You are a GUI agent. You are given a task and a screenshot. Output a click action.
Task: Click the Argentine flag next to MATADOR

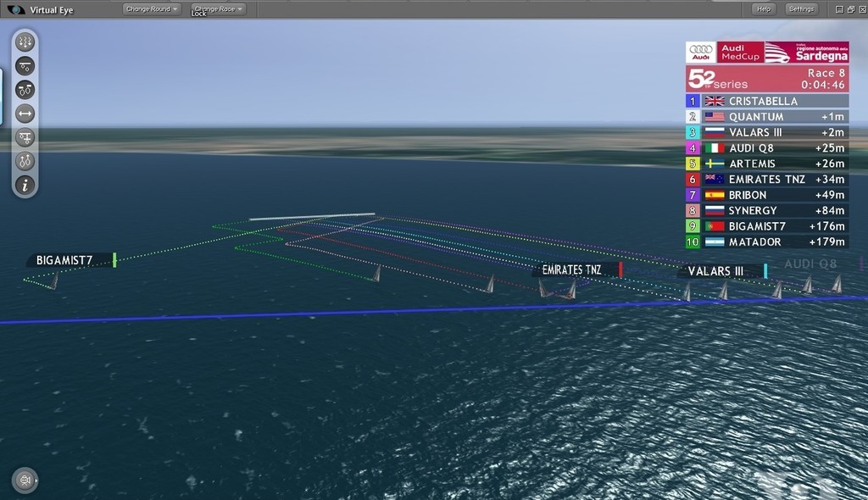click(x=715, y=242)
